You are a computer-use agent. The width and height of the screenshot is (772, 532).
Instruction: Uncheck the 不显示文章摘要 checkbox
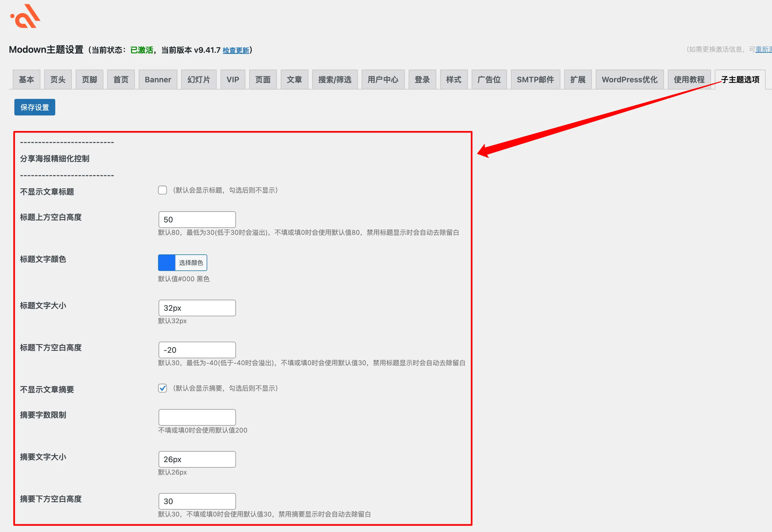162,388
